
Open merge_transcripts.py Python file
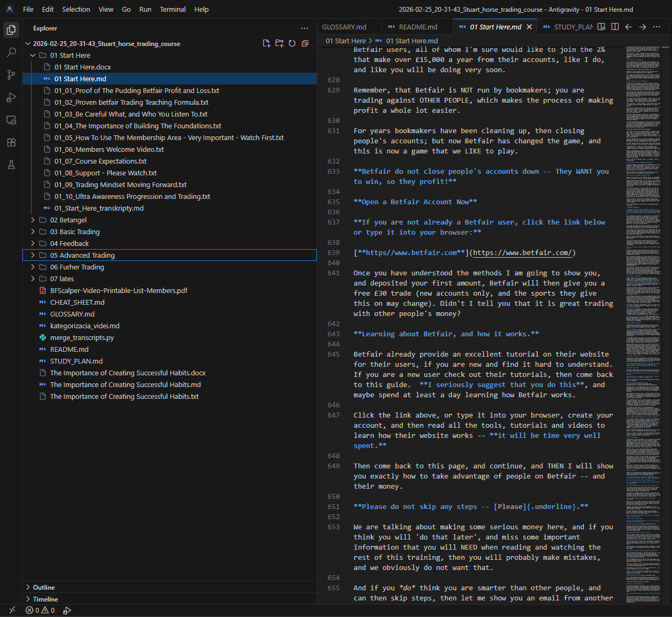[x=82, y=337]
